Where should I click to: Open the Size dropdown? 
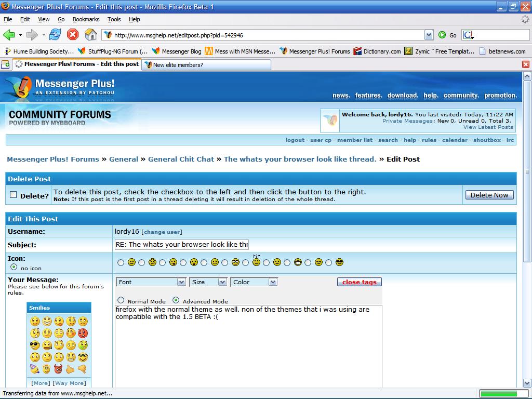(x=208, y=282)
